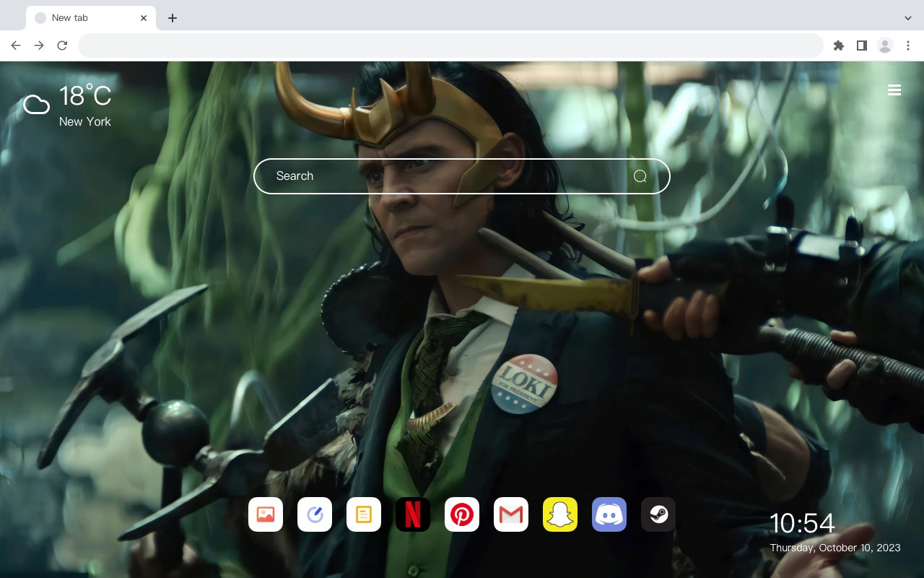This screenshot has width=924, height=578.
Task: Open the Gmail shortcut
Action: [511, 514]
